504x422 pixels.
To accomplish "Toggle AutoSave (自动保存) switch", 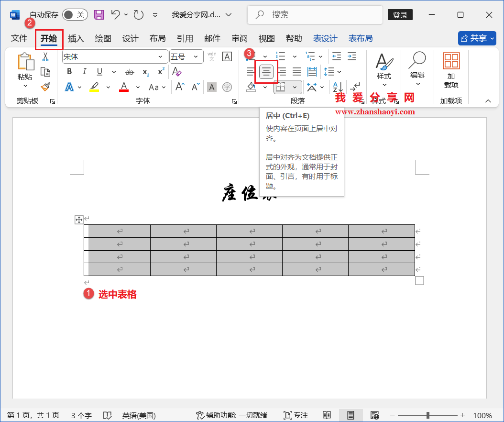I will click(x=75, y=15).
